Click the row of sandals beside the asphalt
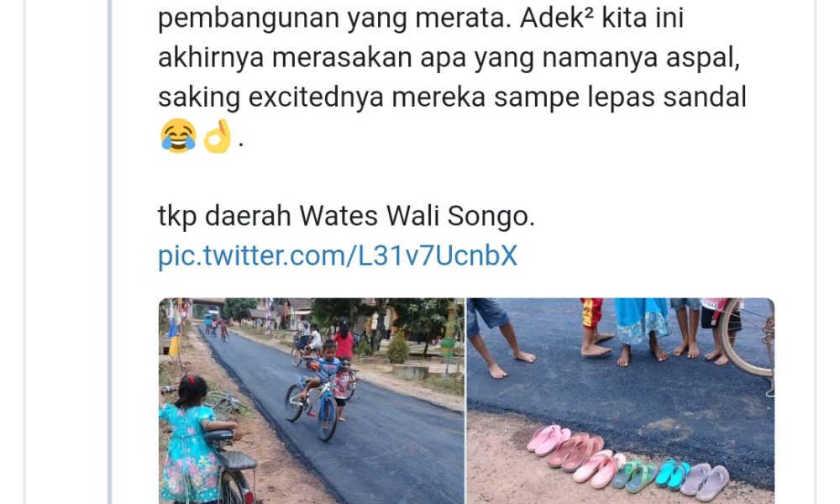Viewport: 840px width, 504px height. click(627, 458)
